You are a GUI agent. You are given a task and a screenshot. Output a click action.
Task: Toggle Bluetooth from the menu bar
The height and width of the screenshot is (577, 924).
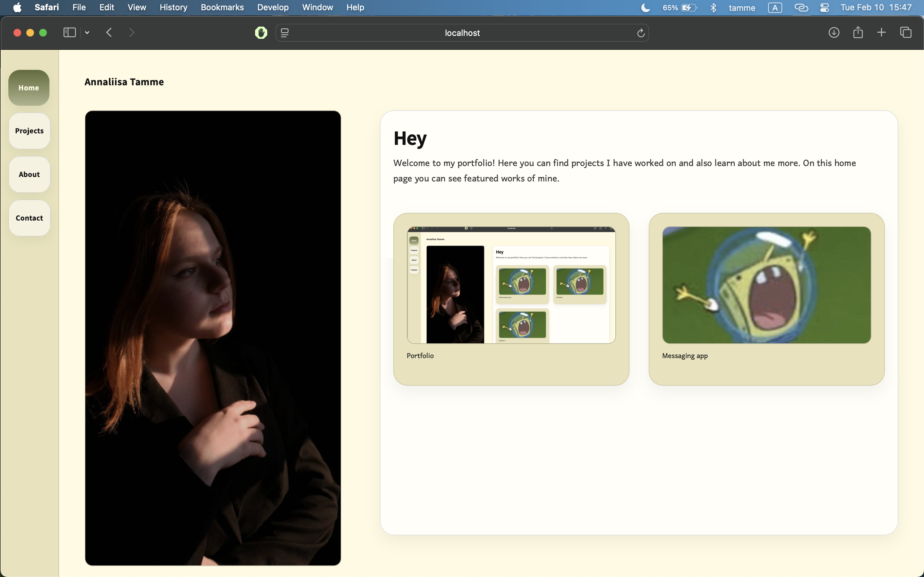coord(713,7)
